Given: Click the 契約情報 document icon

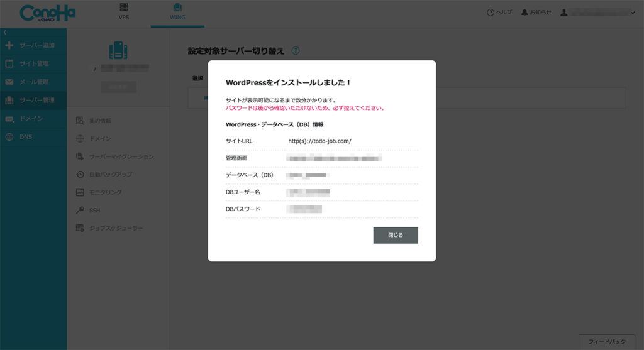Looking at the screenshot, I should 80,121.
